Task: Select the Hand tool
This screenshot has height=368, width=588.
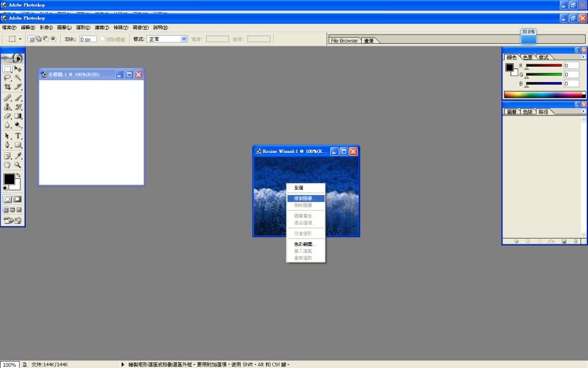Action: coord(7,165)
